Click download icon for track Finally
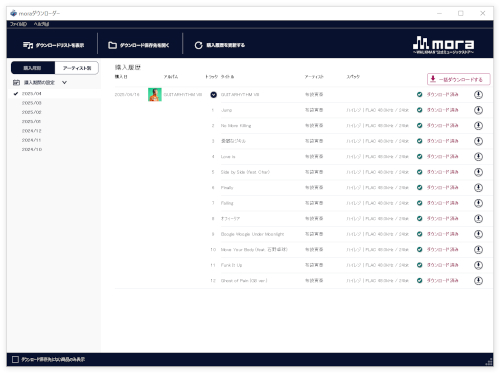This screenshot has width=500, height=373. (478, 188)
